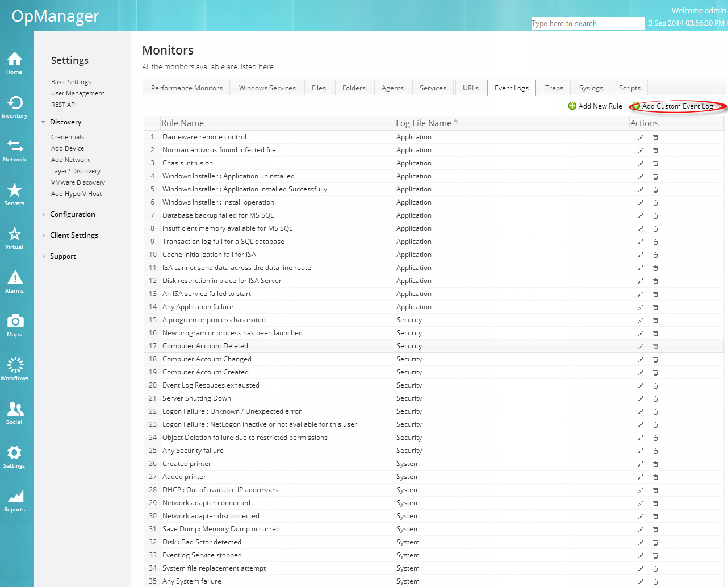Edit the Dameware remote control rule

pyautogui.click(x=641, y=138)
